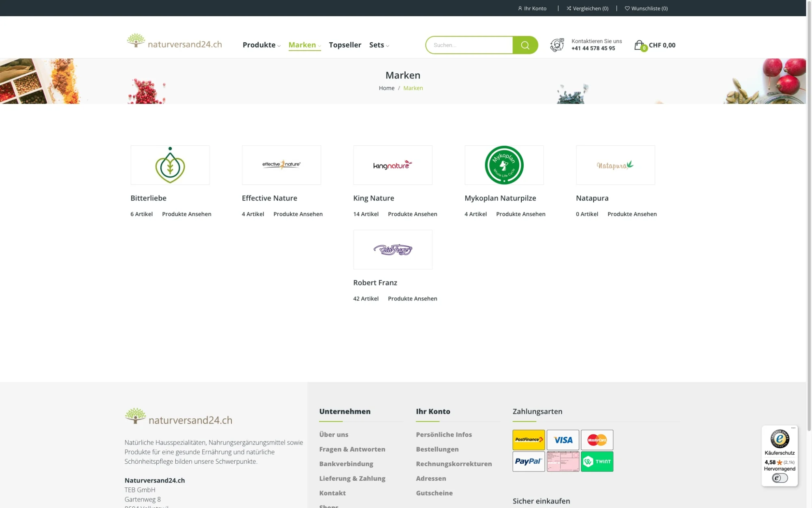Click the footer naturversand24.ch logo
Viewport: 812px width, 508px height.
(178, 417)
